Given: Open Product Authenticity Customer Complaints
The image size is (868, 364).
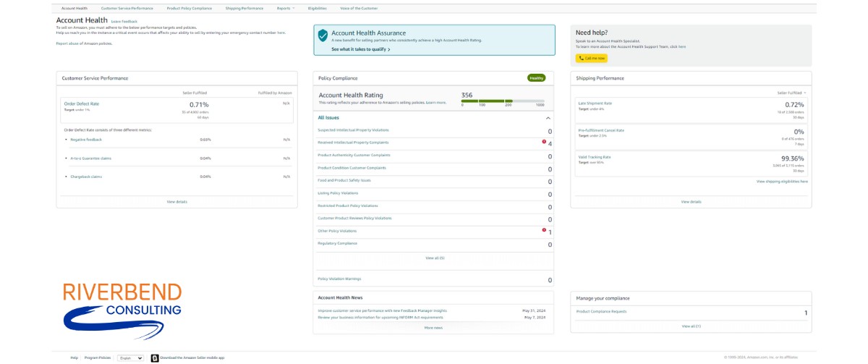Looking at the screenshot, I should point(354,155).
